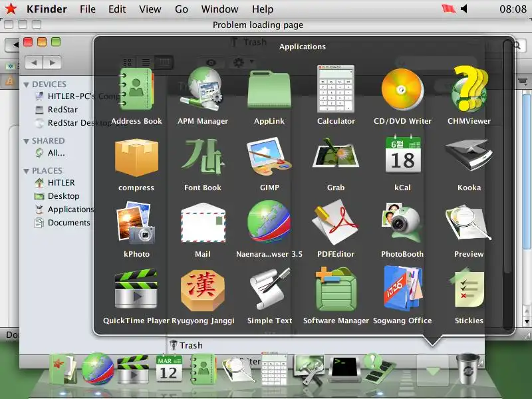Select All... under SHARED
Screen dimensions: 532x399
51,153
